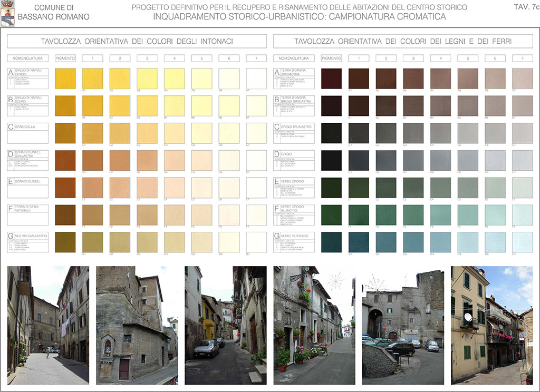Select the Verde Veronese pigment swatch
This screenshot has width=540, height=392.
point(331,242)
